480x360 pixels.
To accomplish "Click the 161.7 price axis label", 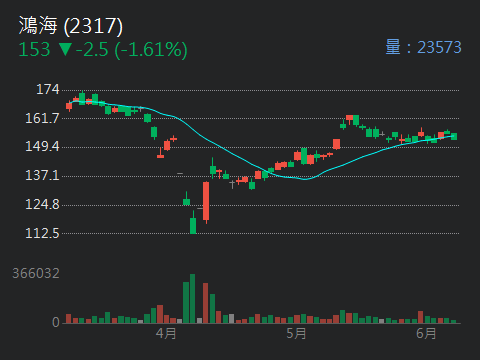I will 42,118.
